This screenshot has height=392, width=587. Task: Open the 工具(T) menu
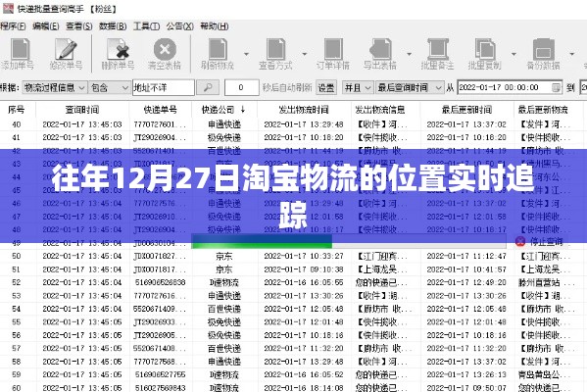coord(146,26)
